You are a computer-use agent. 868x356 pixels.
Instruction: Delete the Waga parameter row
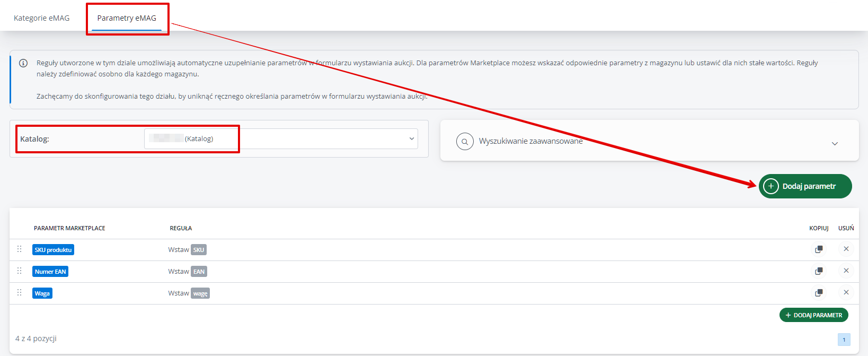tap(846, 293)
